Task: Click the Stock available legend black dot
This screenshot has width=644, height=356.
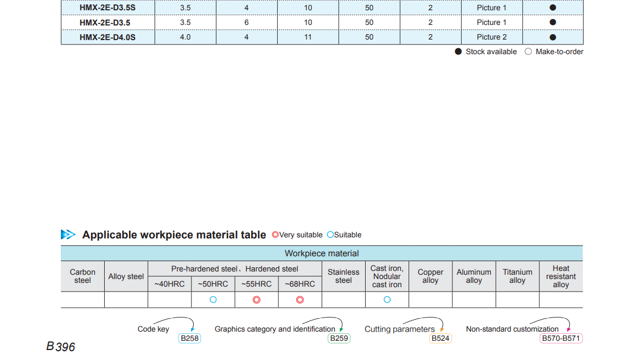Action: 458,51
